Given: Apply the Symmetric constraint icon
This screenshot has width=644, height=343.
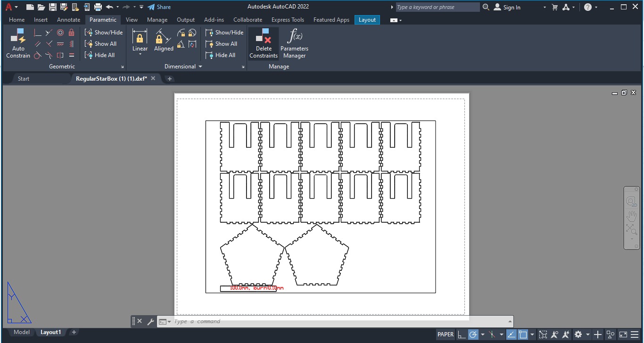Looking at the screenshot, I should click(x=60, y=55).
